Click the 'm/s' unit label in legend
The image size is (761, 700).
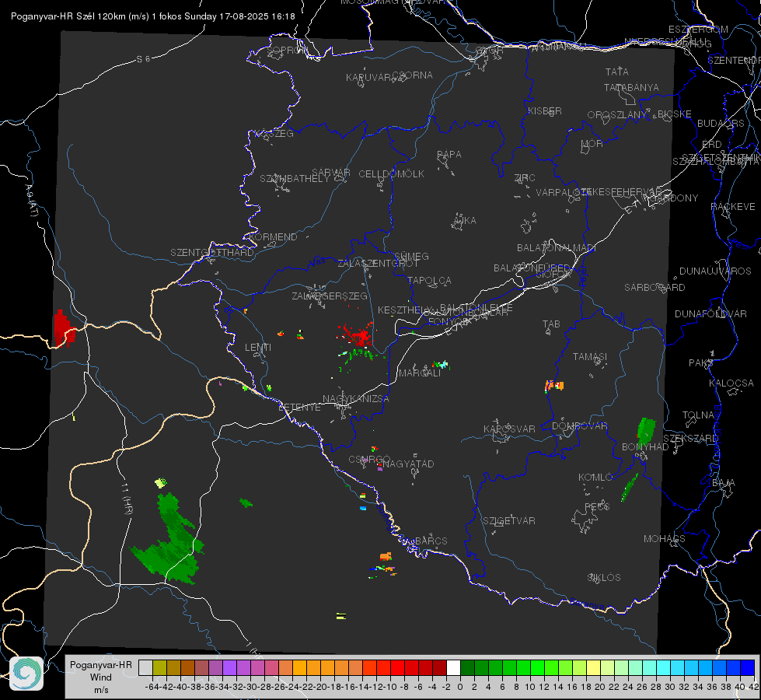101,690
